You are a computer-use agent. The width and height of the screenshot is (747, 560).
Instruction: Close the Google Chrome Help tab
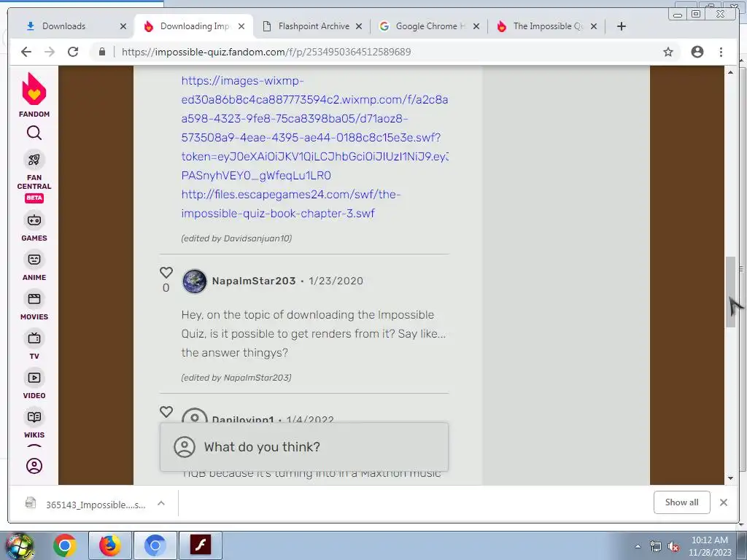tap(476, 26)
